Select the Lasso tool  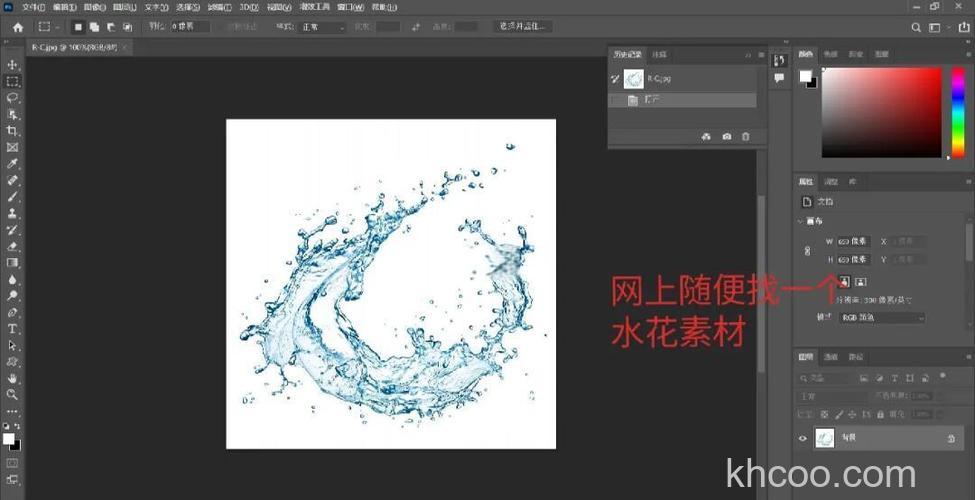tap(12, 98)
